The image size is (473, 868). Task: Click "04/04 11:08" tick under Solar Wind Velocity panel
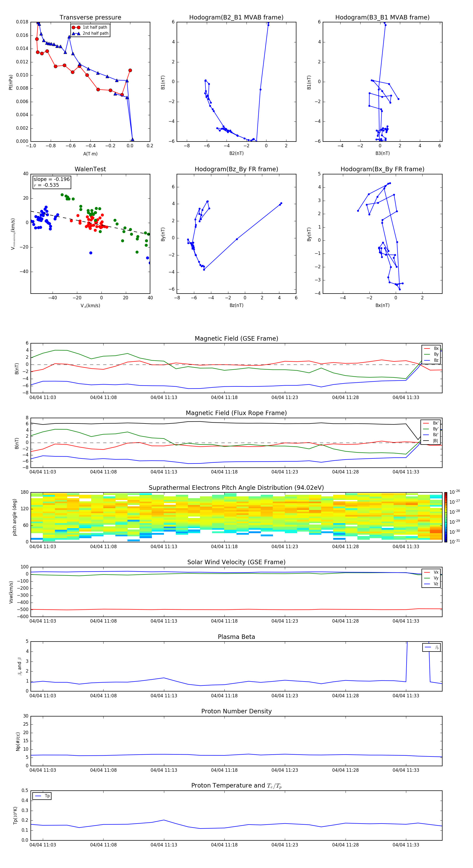(x=103, y=621)
